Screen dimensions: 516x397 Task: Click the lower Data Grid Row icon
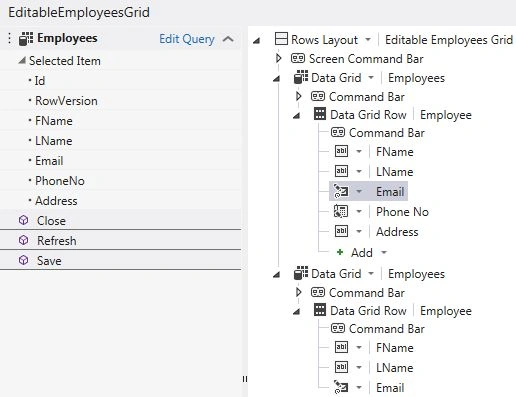click(320, 310)
